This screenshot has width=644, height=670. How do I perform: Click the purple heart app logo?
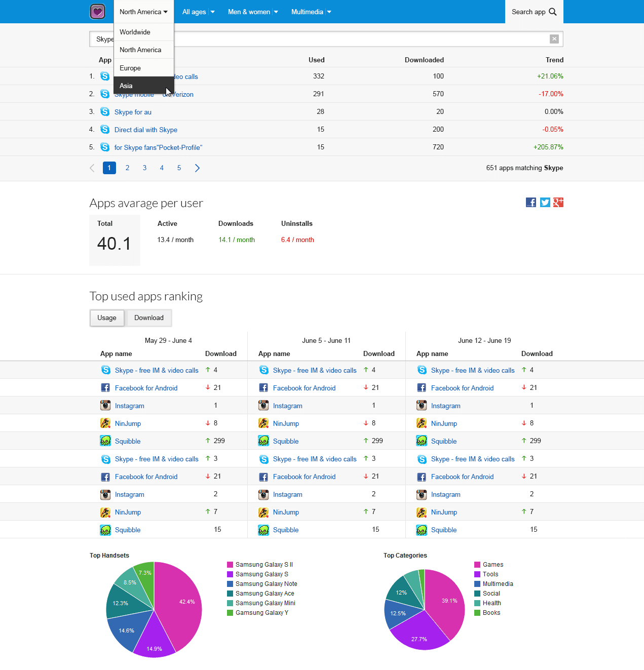(x=97, y=12)
